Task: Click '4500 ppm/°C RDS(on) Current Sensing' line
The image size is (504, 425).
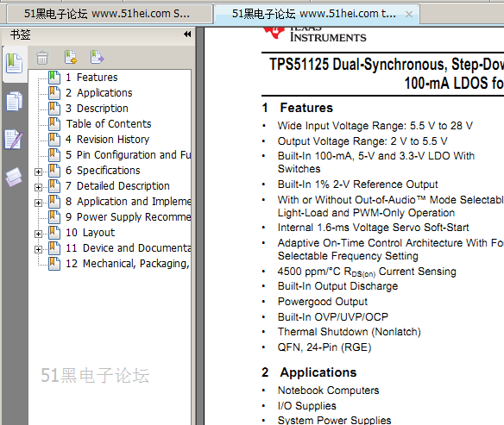Action: (367, 272)
